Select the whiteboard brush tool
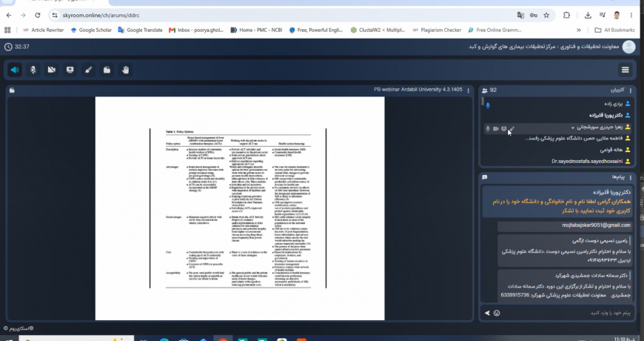 tap(88, 70)
